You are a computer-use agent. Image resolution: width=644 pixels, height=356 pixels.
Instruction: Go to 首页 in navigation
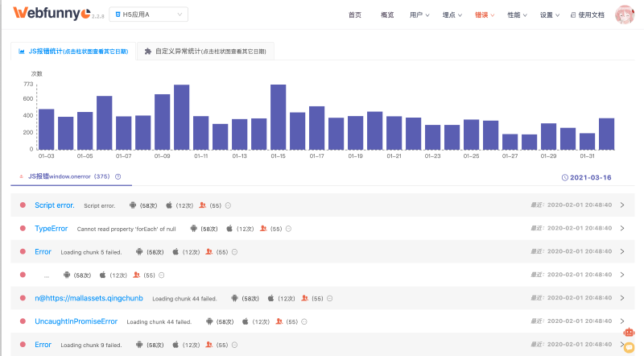(354, 15)
